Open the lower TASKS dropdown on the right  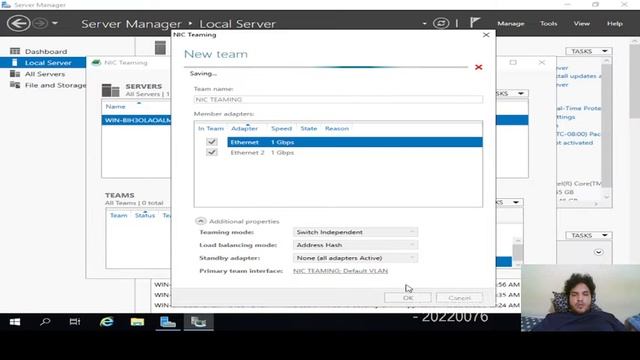[589, 235]
